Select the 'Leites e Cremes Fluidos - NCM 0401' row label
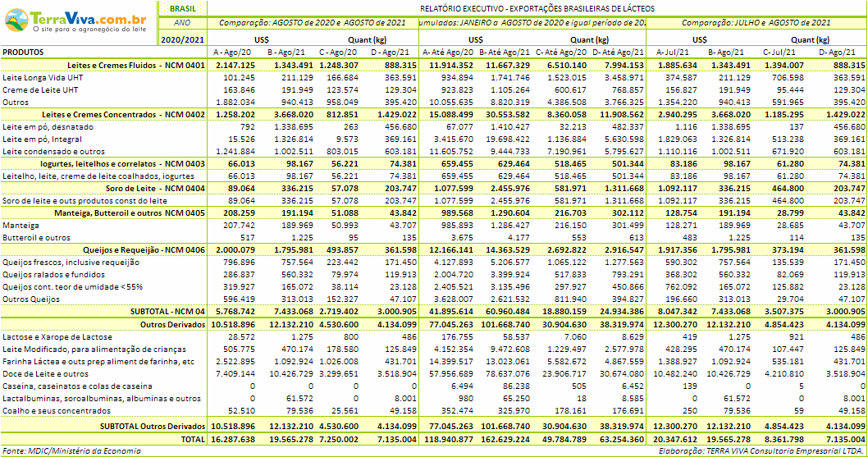 pos(136,66)
